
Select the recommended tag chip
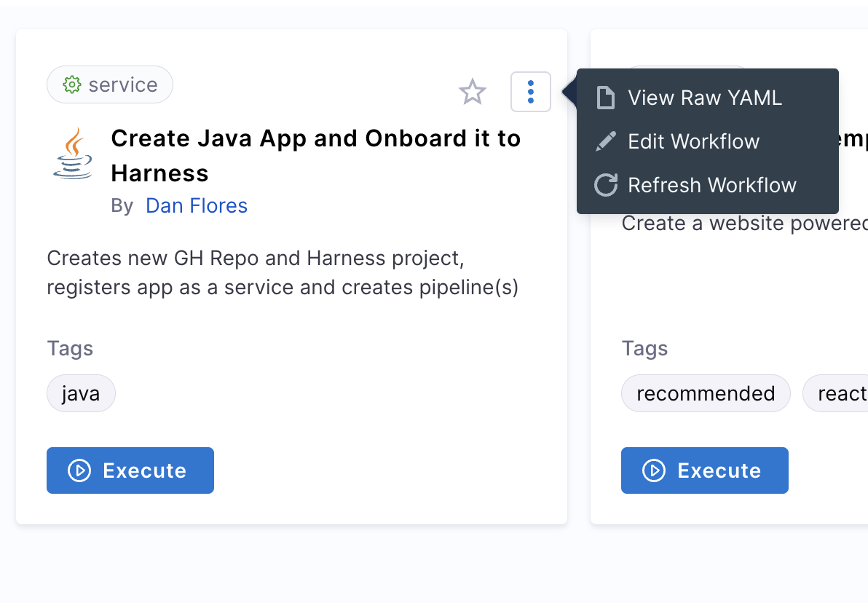tap(705, 394)
